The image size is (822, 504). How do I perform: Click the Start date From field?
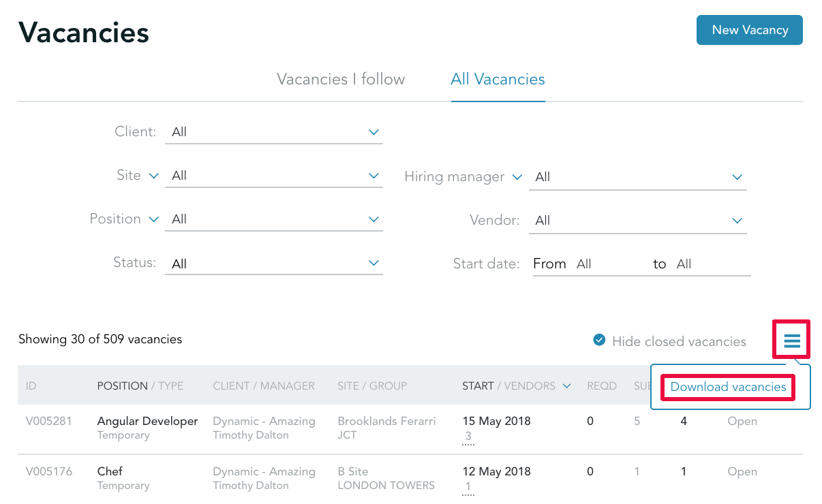[607, 264]
